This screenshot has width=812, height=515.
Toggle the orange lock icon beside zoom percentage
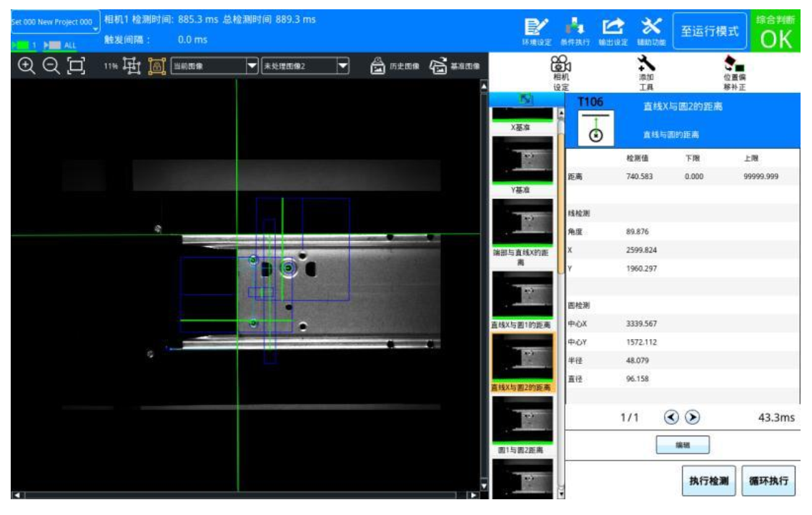pyautogui.click(x=156, y=67)
